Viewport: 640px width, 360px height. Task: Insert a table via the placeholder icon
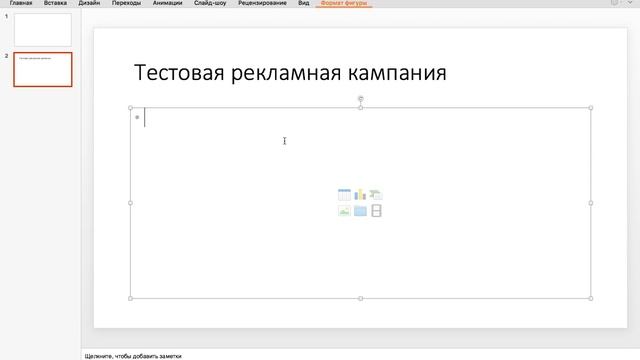(344, 195)
